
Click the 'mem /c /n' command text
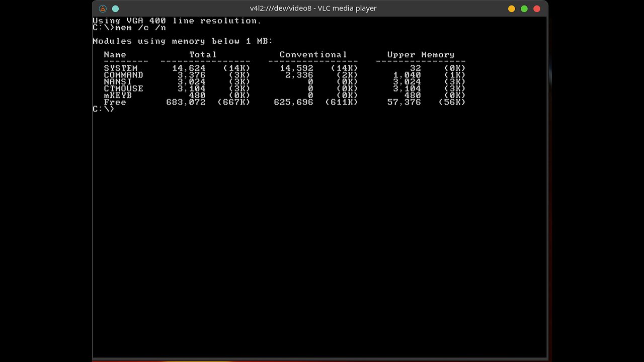tap(141, 28)
